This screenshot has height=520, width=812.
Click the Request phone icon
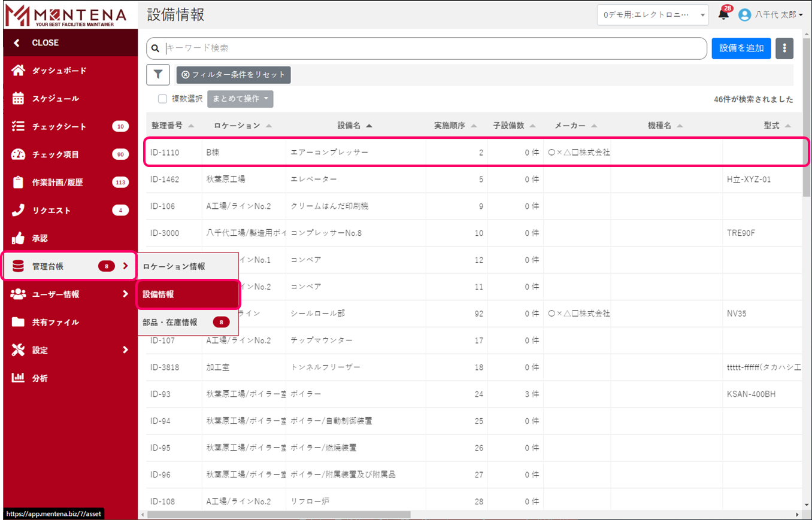(x=18, y=211)
